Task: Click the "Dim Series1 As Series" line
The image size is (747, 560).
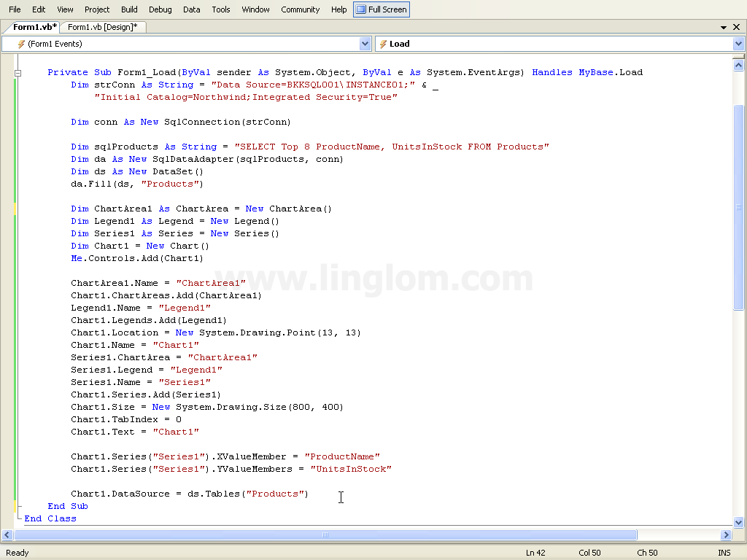Action: [175, 233]
